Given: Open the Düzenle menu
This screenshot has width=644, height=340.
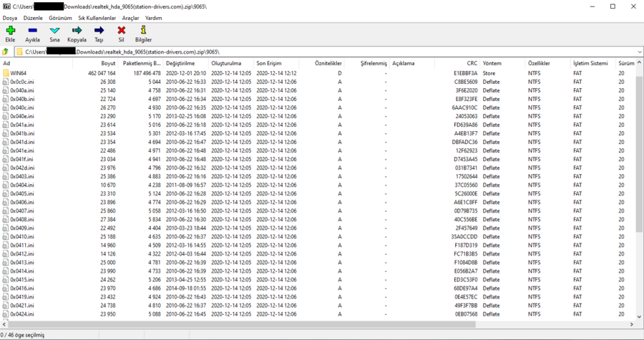Looking at the screenshot, I should point(33,18).
